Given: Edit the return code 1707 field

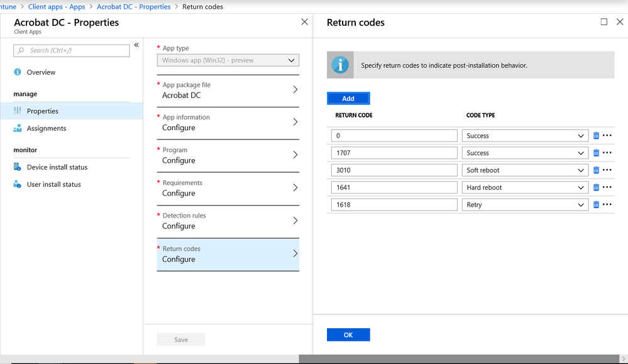Looking at the screenshot, I should [x=394, y=153].
